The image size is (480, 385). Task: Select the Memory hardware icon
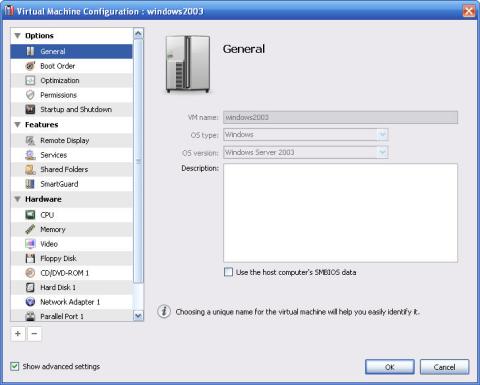pos(30,229)
